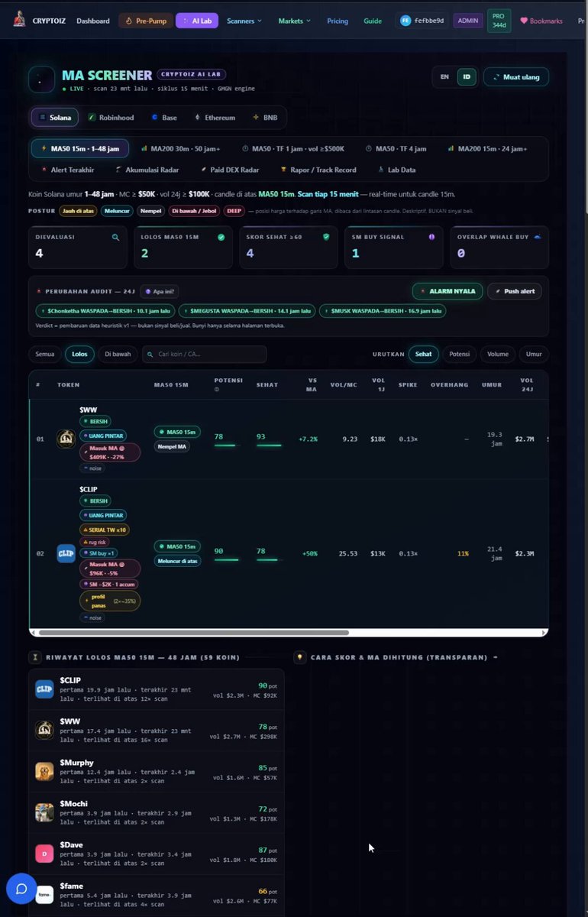
Task: Expand the Markets dropdown menu
Action: coord(294,21)
